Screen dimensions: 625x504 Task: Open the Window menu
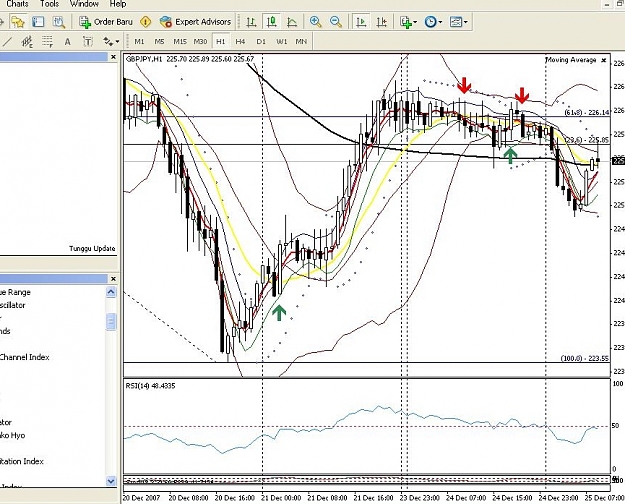click(84, 4)
